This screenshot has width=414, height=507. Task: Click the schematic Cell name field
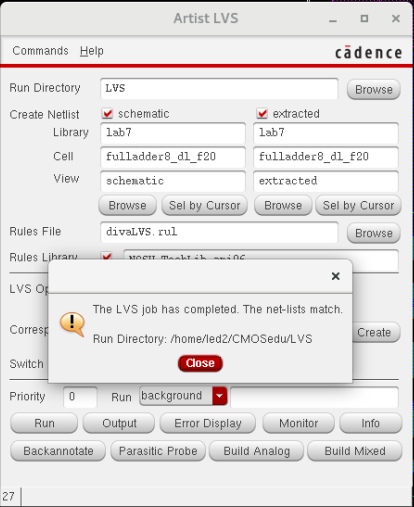(x=173, y=157)
